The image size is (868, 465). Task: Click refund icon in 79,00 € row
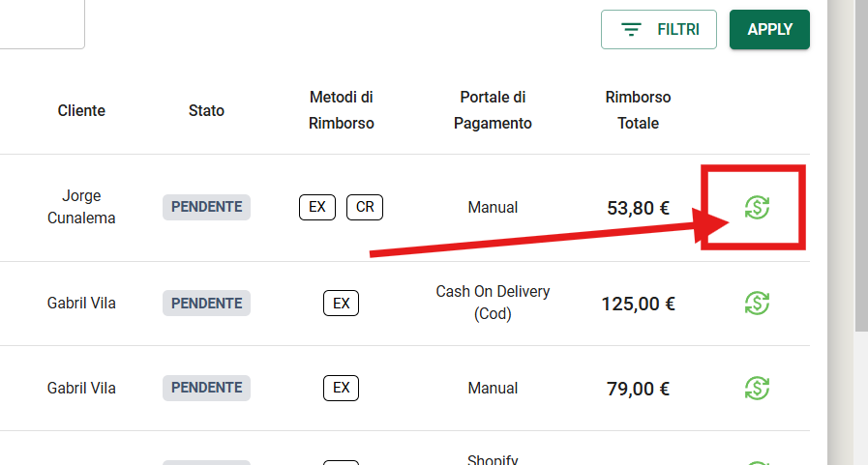point(757,388)
